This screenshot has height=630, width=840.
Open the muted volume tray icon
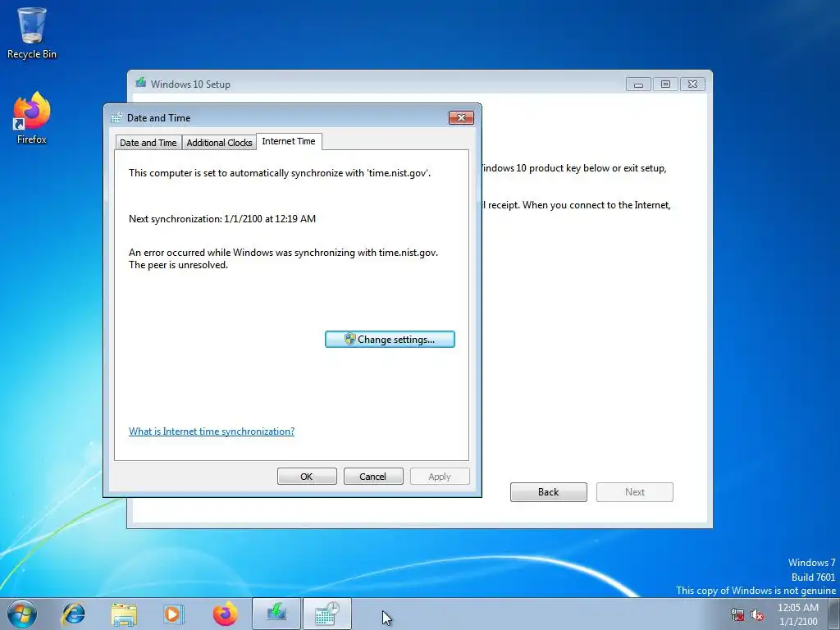[757, 615]
